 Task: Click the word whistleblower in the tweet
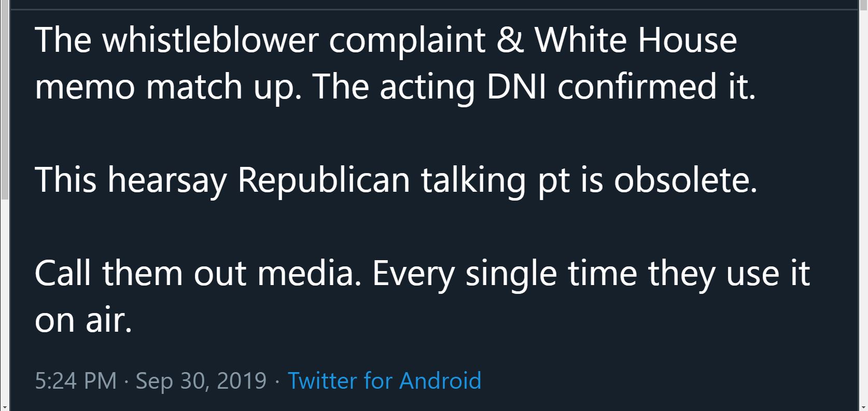pyautogui.click(x=210, y=40)
